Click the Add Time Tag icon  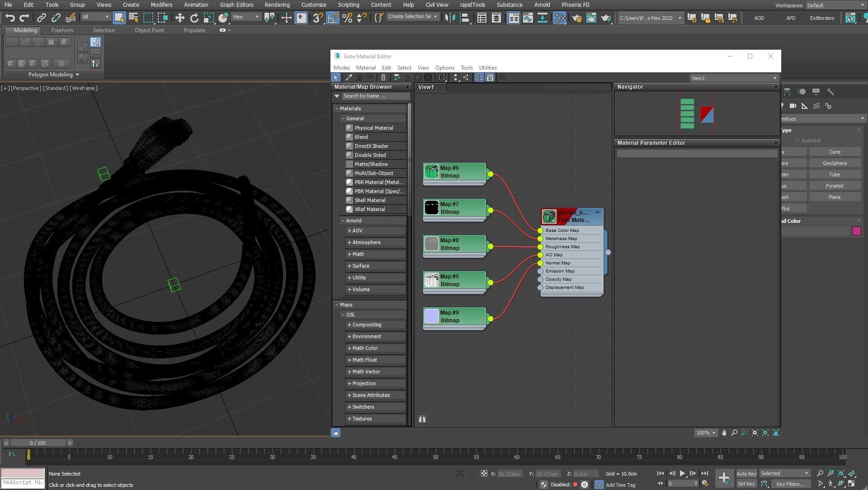coord(599,485)
